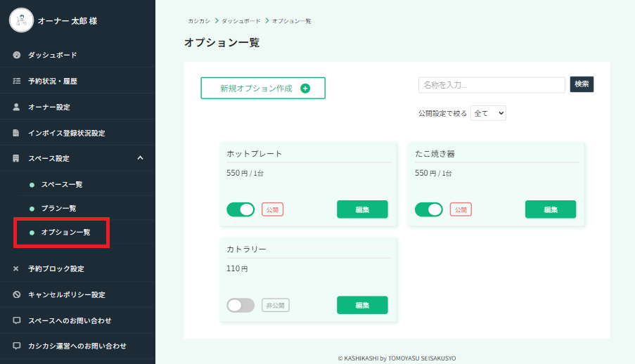635x364 pixels.
Task: Click the たこ焼き器 card title
Action: tap(435, 153)
